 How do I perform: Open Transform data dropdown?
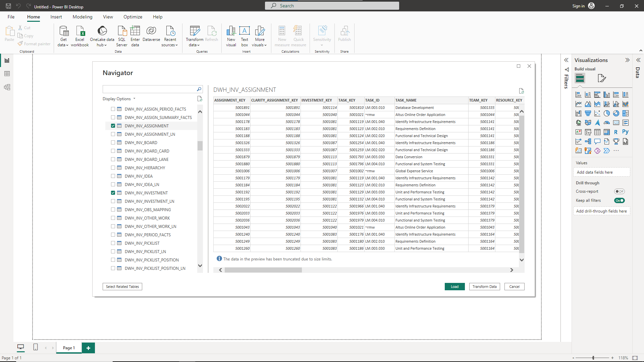195,36
